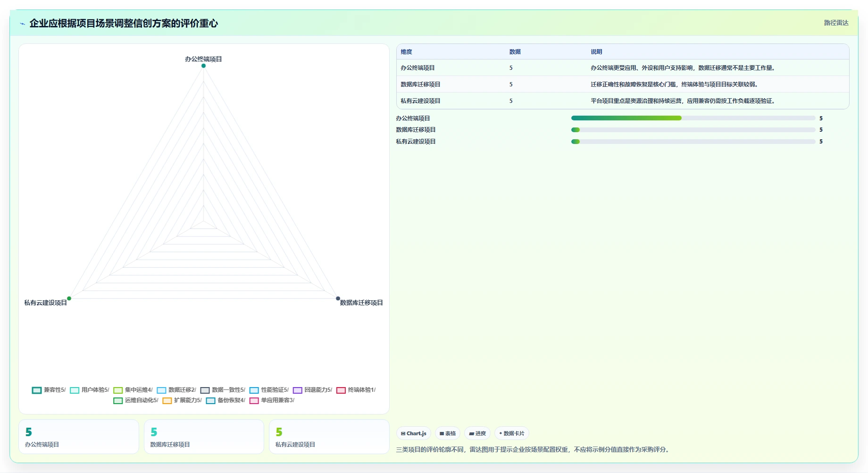This screenshot has width=868, height=473.
Task: Click the 说明 table column header
Action: (596, 52)
